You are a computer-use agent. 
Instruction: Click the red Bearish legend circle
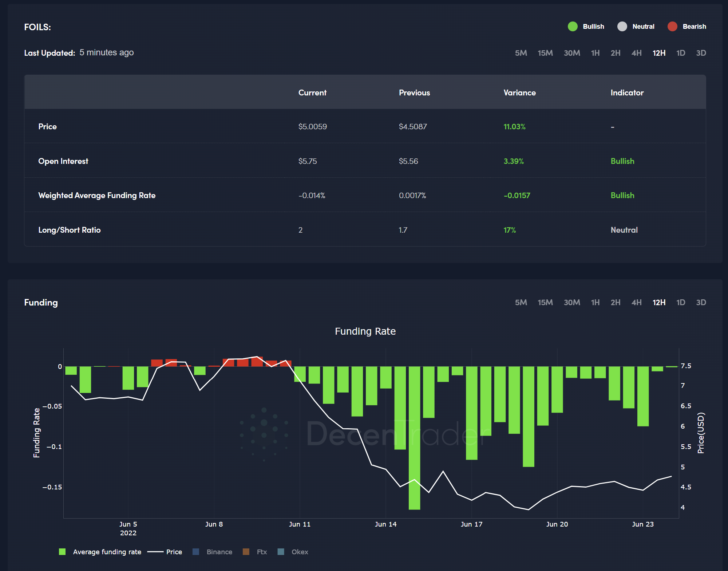672,27
